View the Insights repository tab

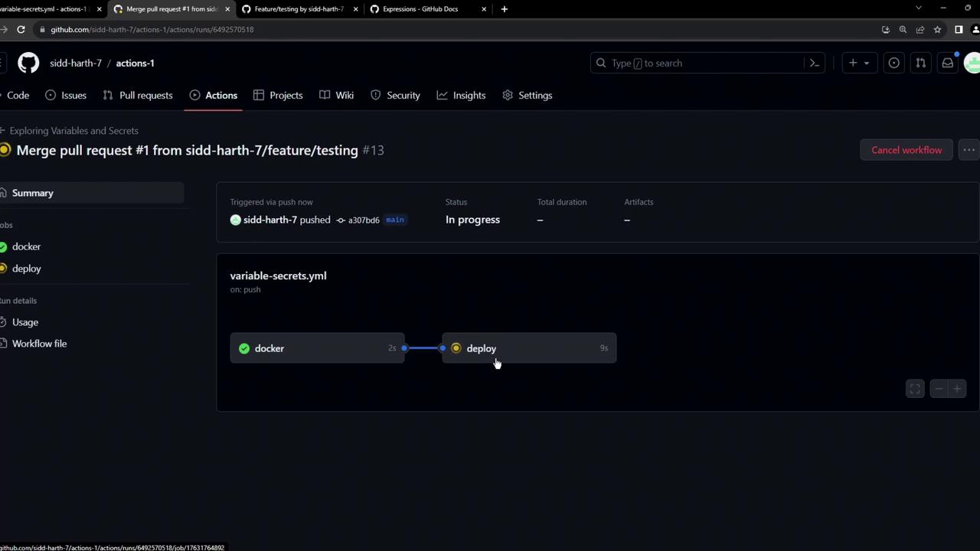[461, 95]
